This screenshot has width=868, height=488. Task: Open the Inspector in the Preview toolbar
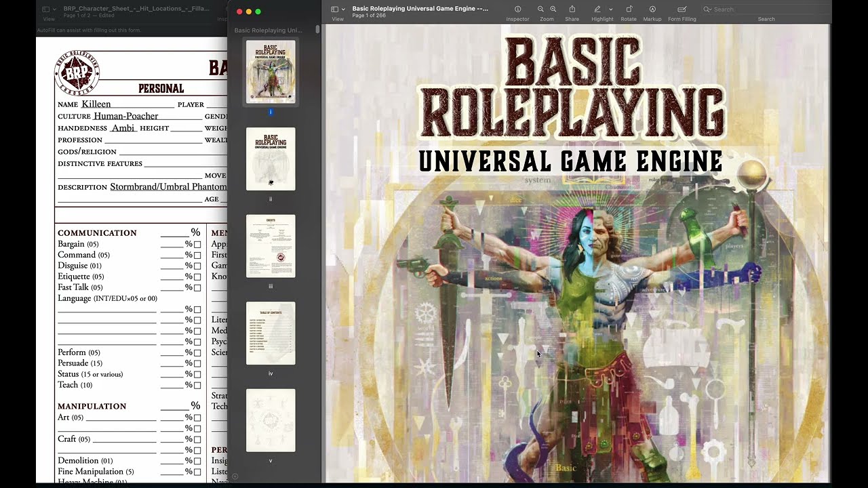(x=517, y=9)
